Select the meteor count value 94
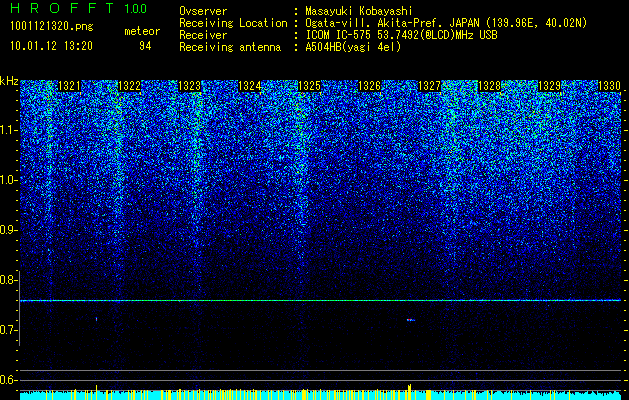Screen dimensions: 629x400 145,46
